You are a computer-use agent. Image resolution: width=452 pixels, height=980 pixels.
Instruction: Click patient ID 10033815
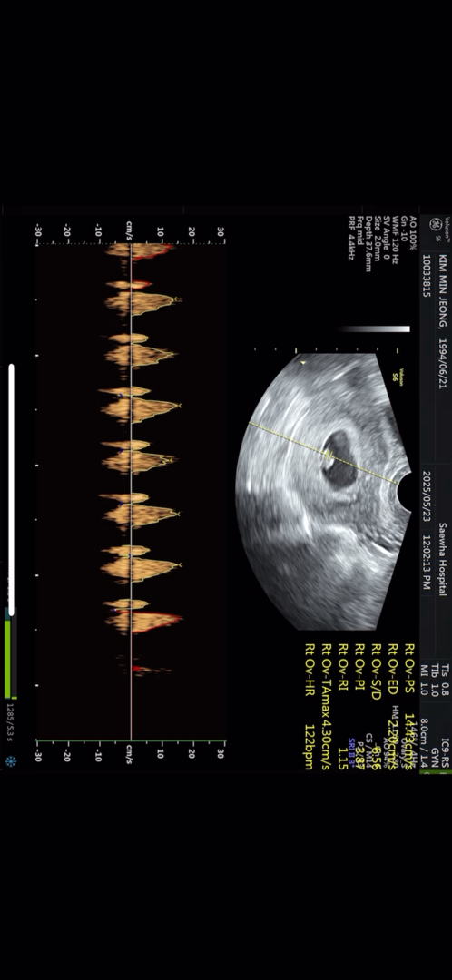click(426, 275)
